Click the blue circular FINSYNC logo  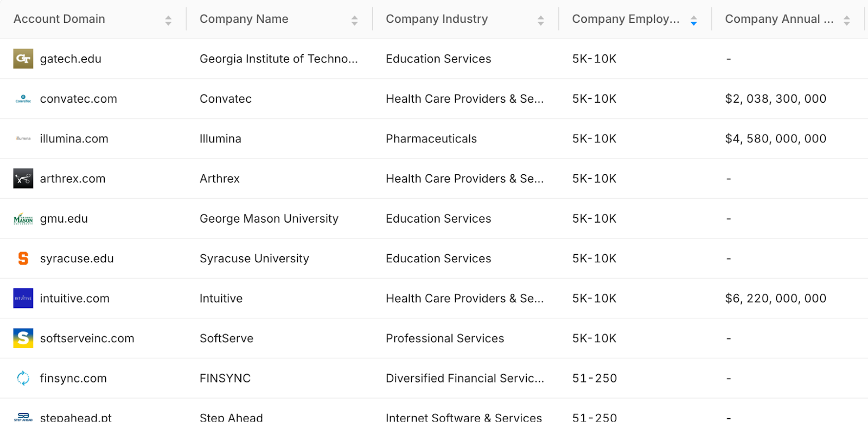(23, 378)
